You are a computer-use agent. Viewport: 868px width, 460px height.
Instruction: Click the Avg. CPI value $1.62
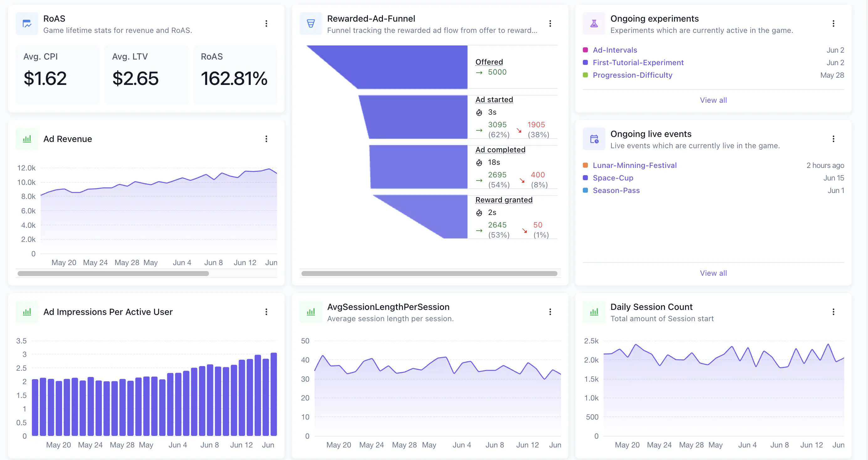[x=45, y=79]
